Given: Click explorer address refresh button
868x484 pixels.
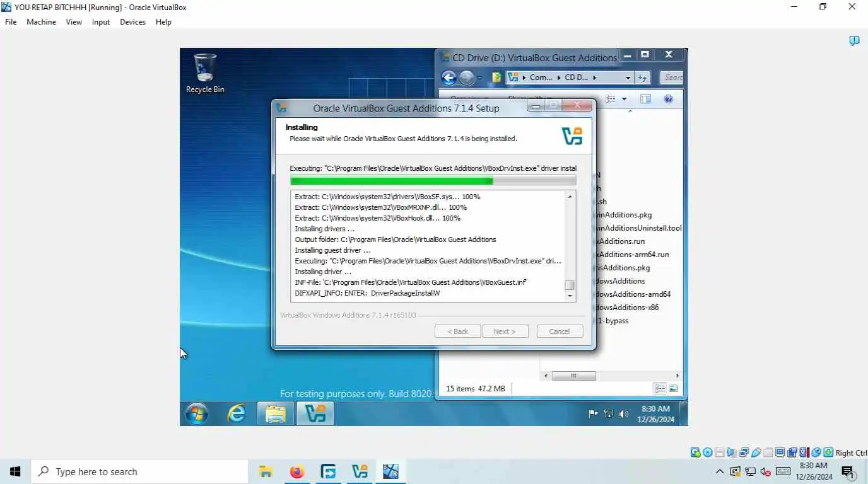Looking at the screenshot, I should 642,78.
